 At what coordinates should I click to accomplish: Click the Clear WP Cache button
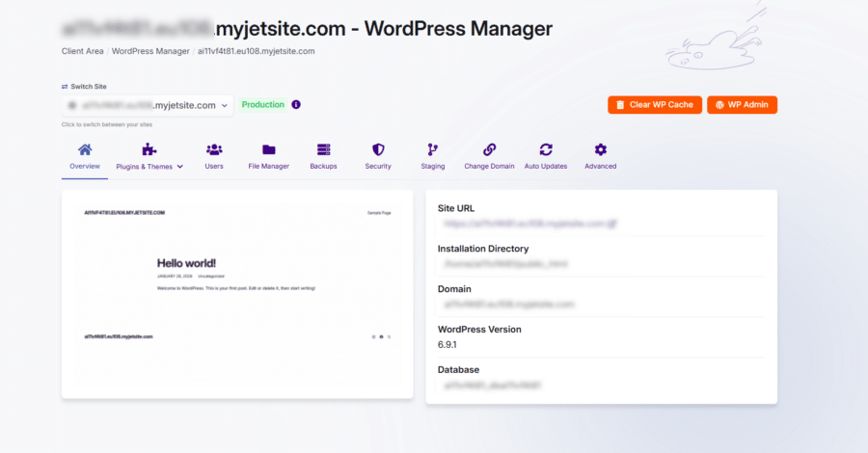[x=654, y=105]
